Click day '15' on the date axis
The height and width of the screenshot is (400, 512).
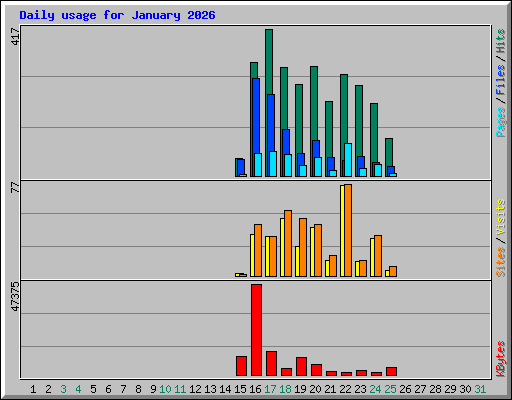pos(240,389)
